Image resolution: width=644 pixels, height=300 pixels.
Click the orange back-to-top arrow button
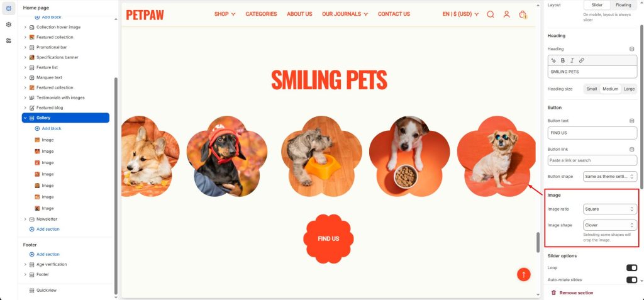point(524,274)
